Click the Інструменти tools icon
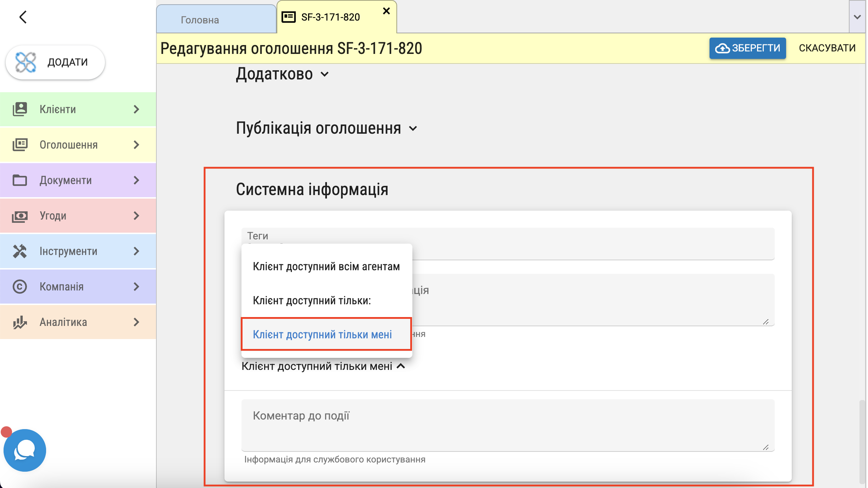This screenshot has height=488, width=868. [20, 251]
